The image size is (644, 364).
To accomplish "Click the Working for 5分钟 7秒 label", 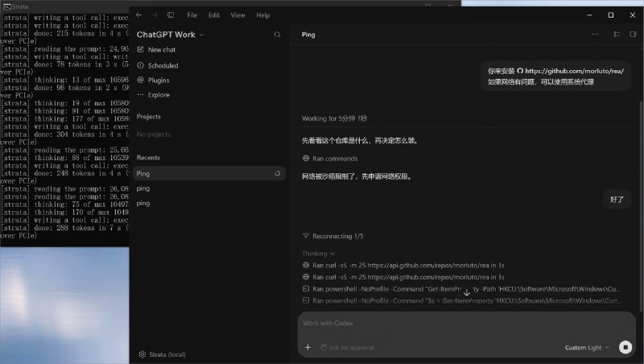I will (x=334, y=118).
